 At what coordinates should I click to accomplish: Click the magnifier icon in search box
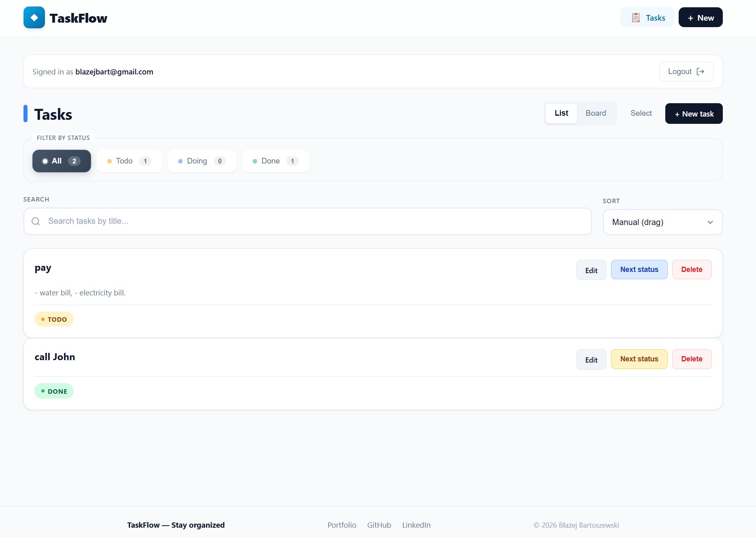point(36,221)
